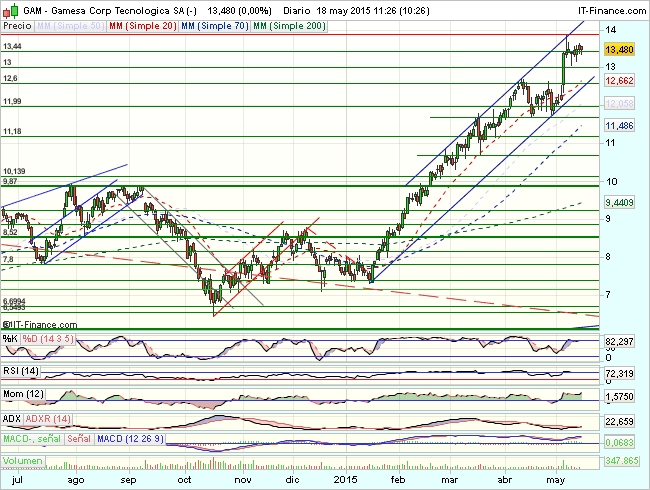Screen dimensions: 650x490
Task: Click the volume value 347.865
Action: (x=622, y=461)
